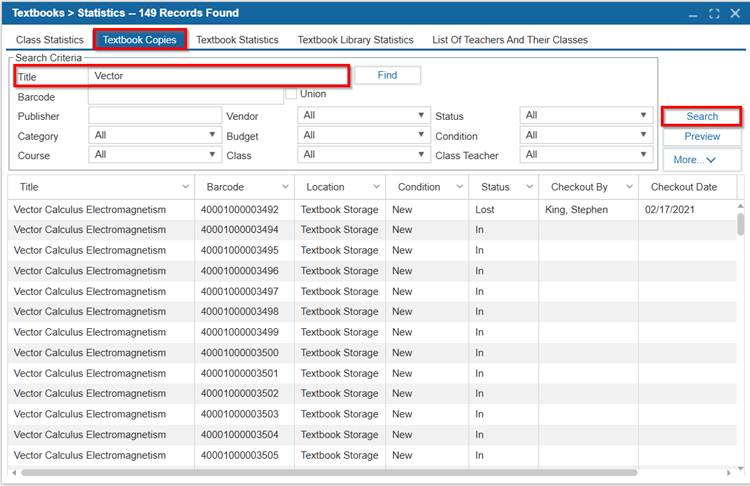Open the Status filter dropdown
This screenshot has height=486, width=750.
pos(586,115)
